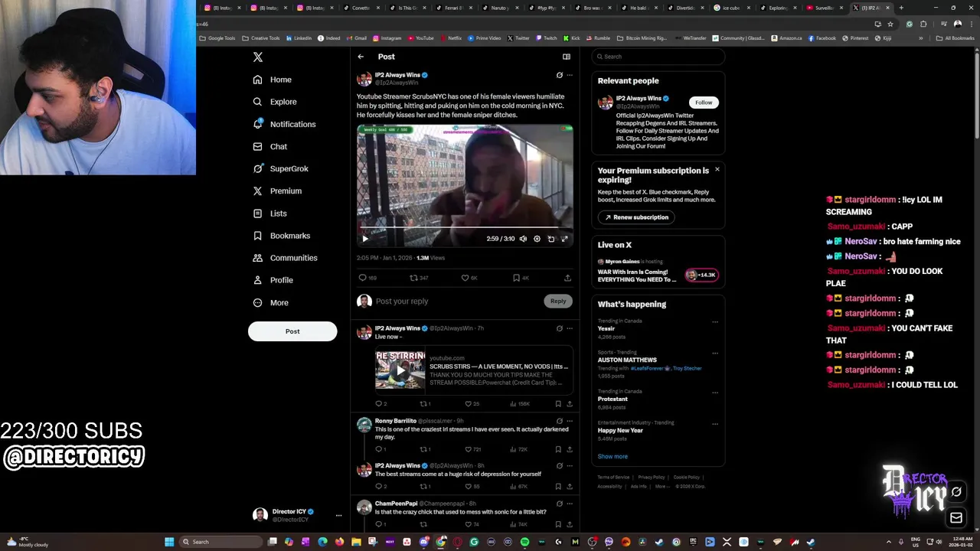This screenshot has height=551, width=980.
Task: Open Premium in the sidebar
Action: click(x=276, y=191)
